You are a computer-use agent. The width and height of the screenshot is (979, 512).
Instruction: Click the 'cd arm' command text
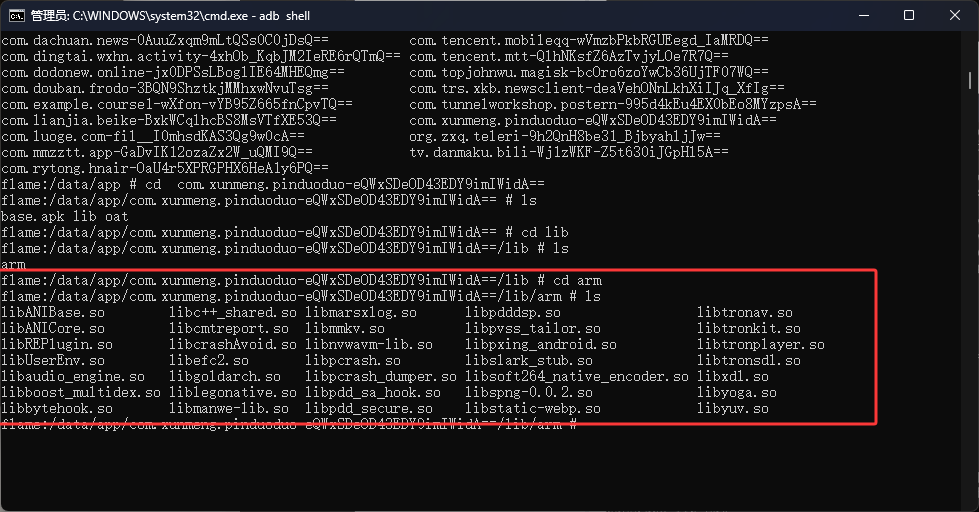577,281
